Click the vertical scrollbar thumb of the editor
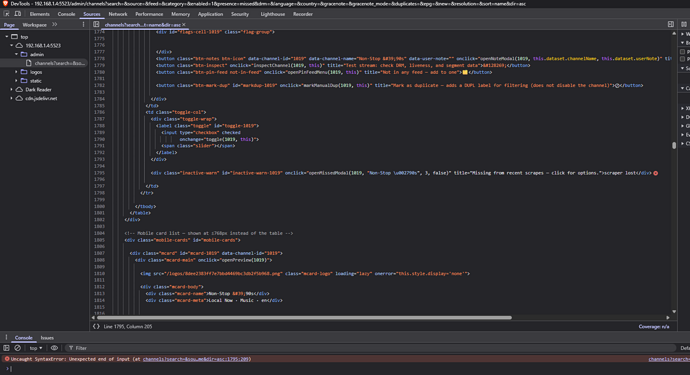The height and width of the screenshot is (375, 690). pos(674,145)
